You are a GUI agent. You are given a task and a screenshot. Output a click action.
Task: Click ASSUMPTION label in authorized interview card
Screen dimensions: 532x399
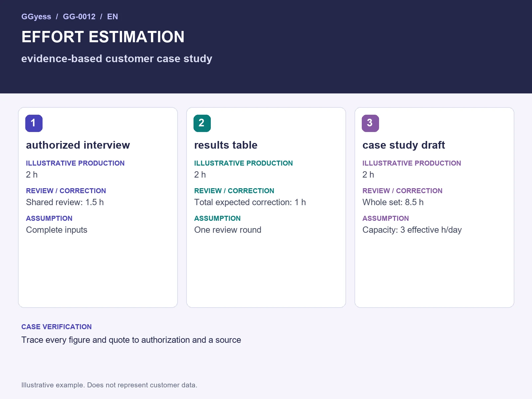(x=49, y=218)
